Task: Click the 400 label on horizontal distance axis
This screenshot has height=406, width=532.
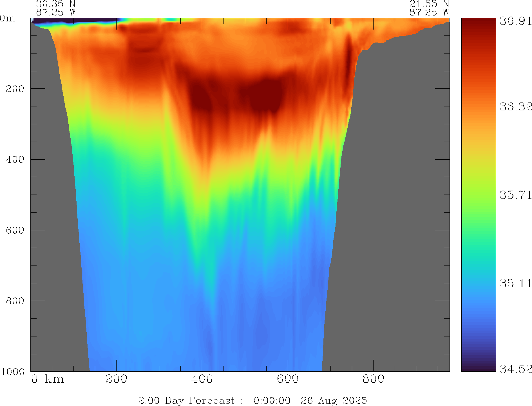Action: coord(202,379)
